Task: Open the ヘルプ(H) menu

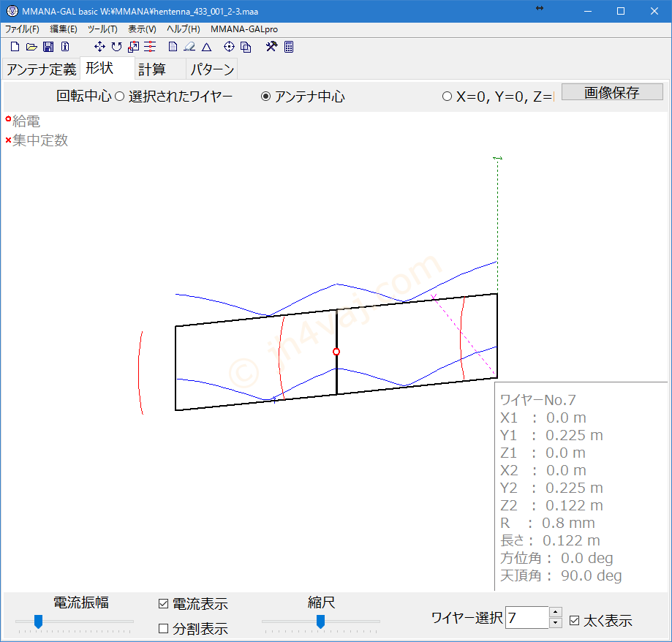Action: 184,29
